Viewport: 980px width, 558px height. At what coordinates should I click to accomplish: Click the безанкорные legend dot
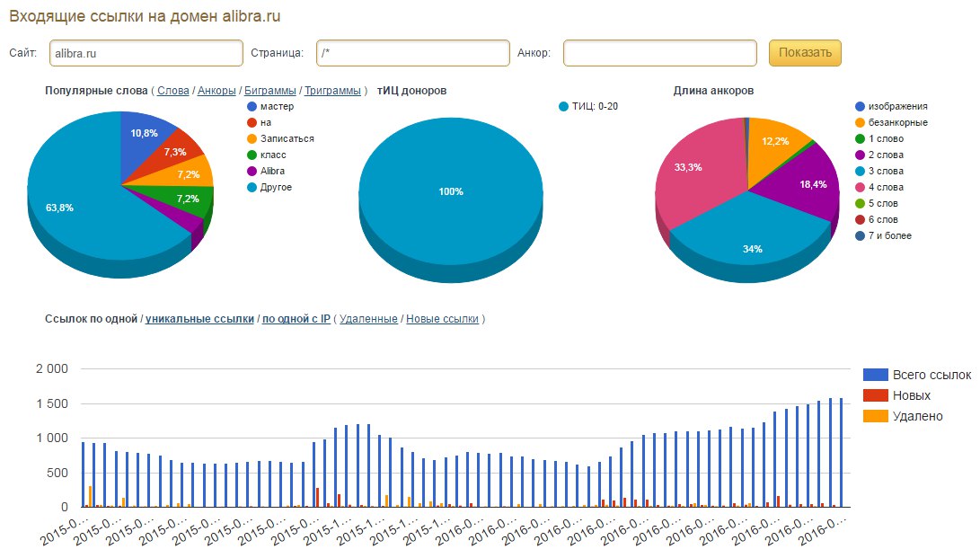(861, 123)
